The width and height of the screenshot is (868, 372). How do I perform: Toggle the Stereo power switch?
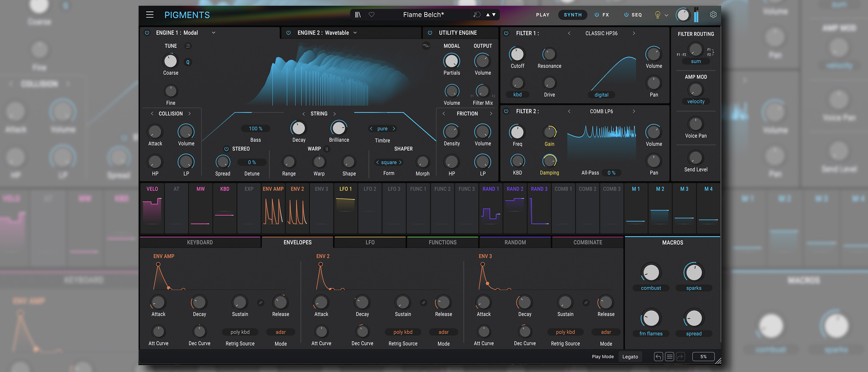click(226, 149)
